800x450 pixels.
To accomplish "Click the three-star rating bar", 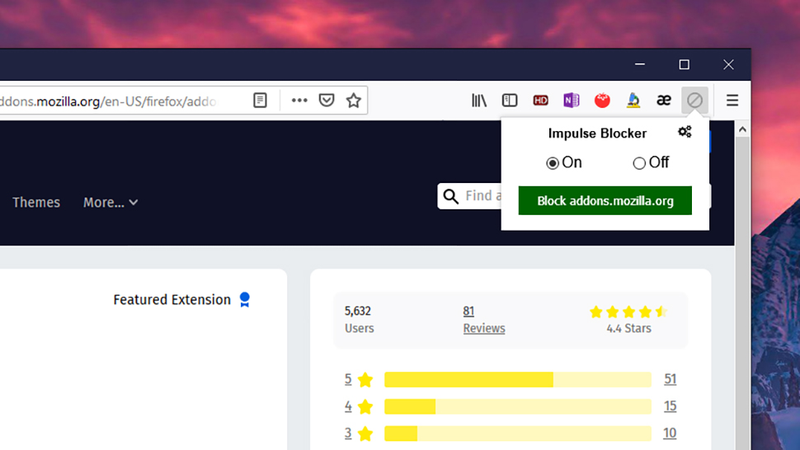I will 518,434.
